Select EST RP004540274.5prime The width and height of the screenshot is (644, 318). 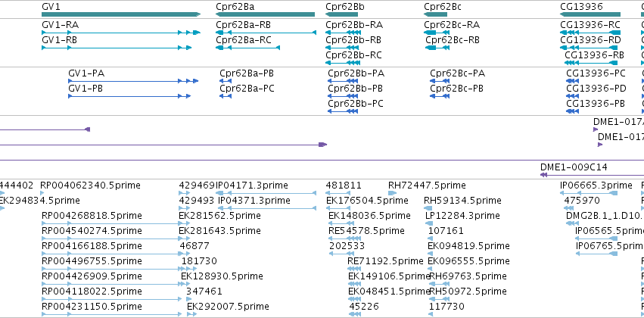click(x=92, y=231)
